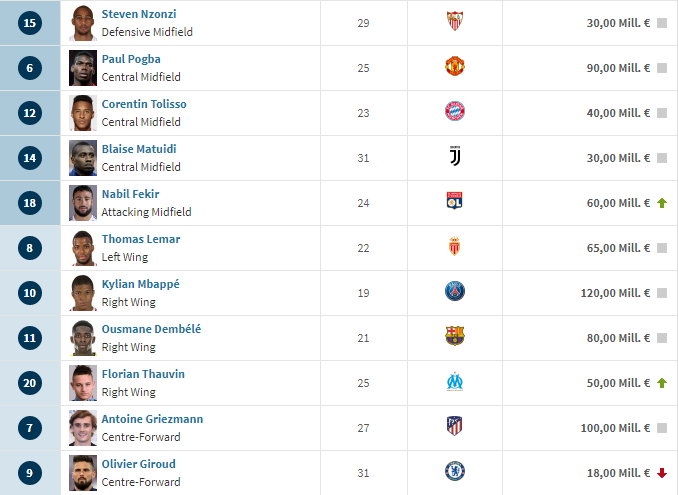Click the red down arrow beside Giroud's value
The image size is (678, 495).
point(662,473)
